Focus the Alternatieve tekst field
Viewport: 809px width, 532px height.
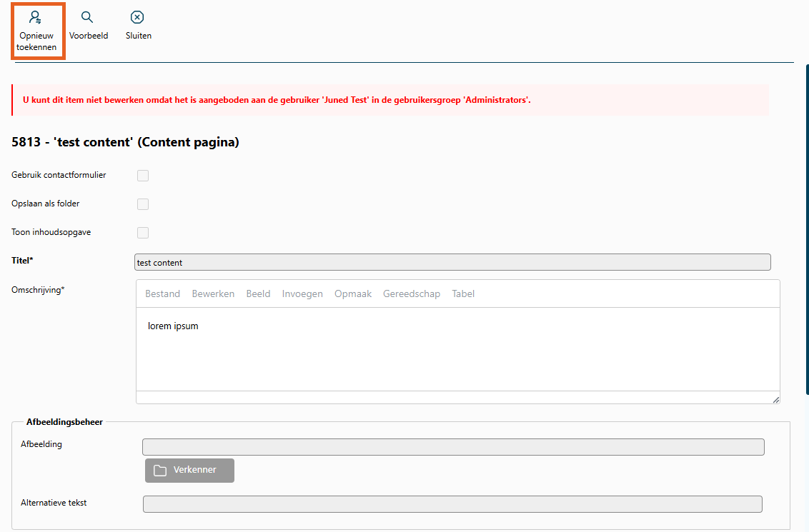(x=452, y=504)
